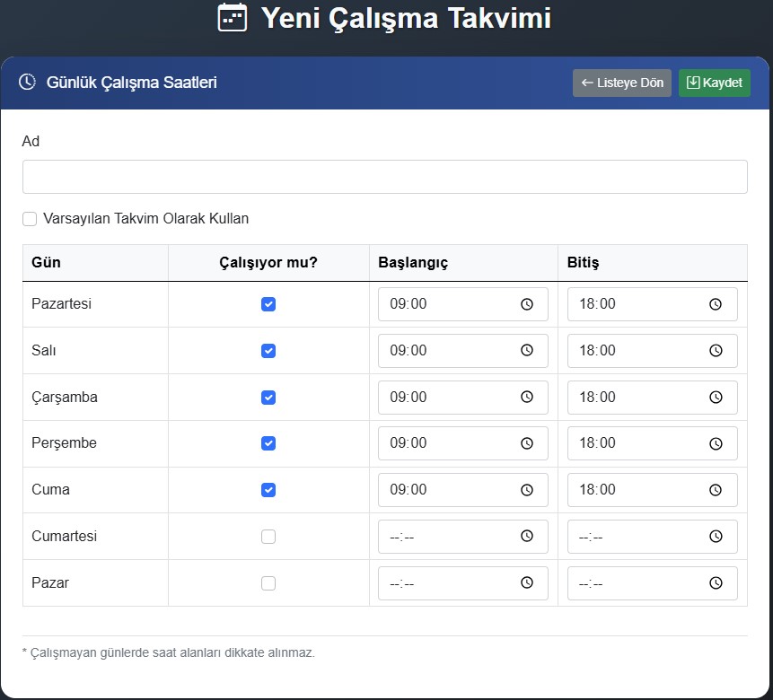Enable 'Varsayılan Takvim Olarak Kullan'

[x=30, y=218]
